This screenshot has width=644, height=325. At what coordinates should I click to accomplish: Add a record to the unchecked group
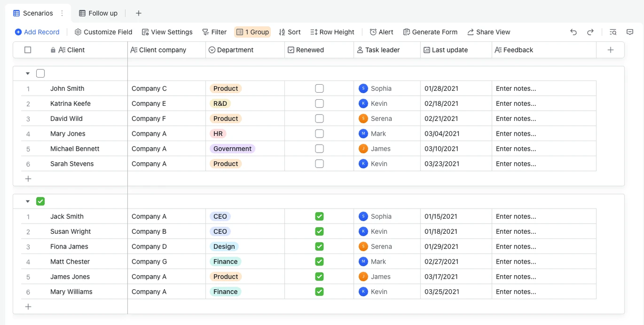(28, 179)
